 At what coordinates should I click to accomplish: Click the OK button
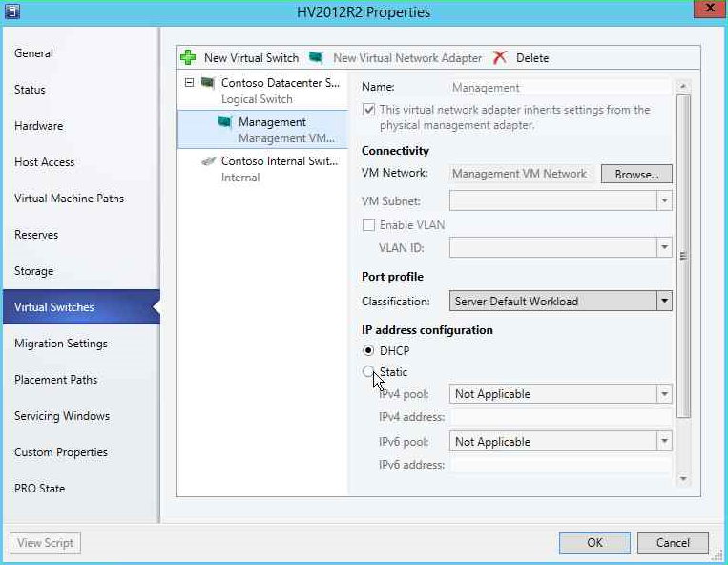point(594,542)
